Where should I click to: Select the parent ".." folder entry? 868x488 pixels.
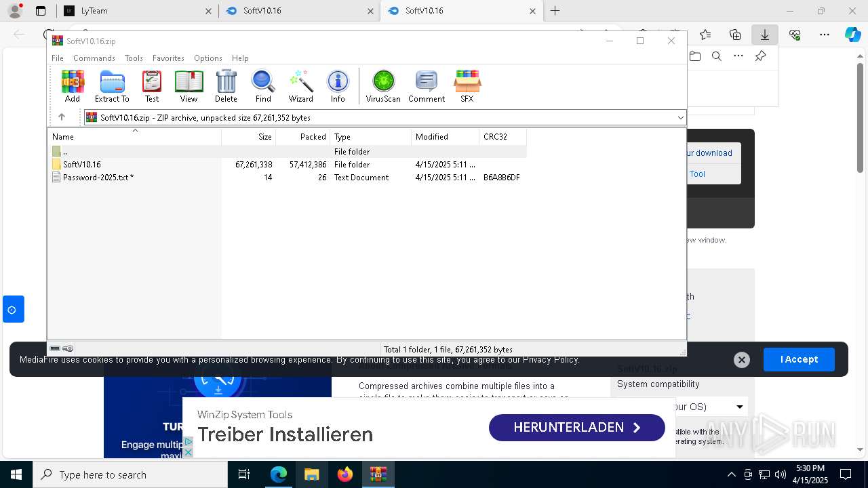click(287, 152)
